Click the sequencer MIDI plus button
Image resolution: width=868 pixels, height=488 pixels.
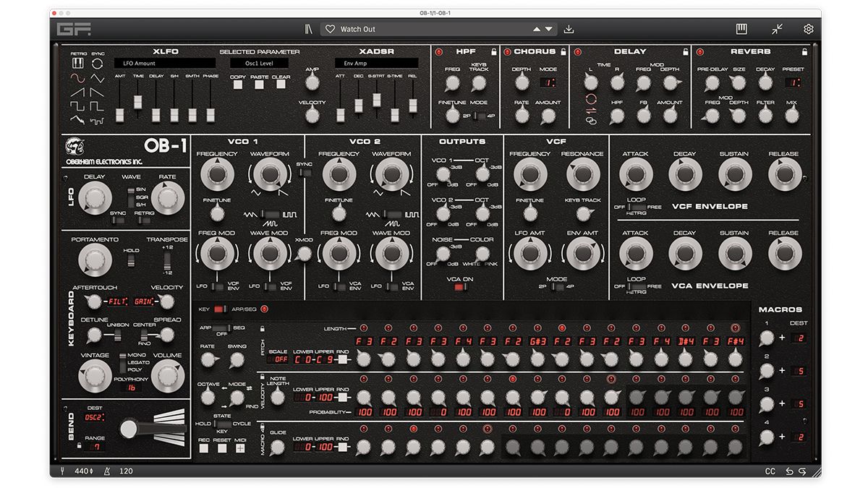pos(240,448)
